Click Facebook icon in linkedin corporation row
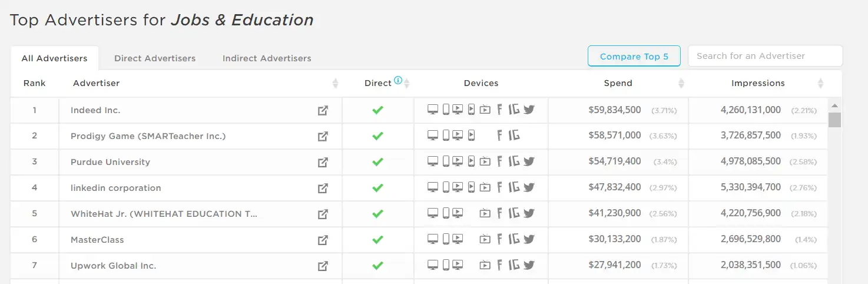 500,187
